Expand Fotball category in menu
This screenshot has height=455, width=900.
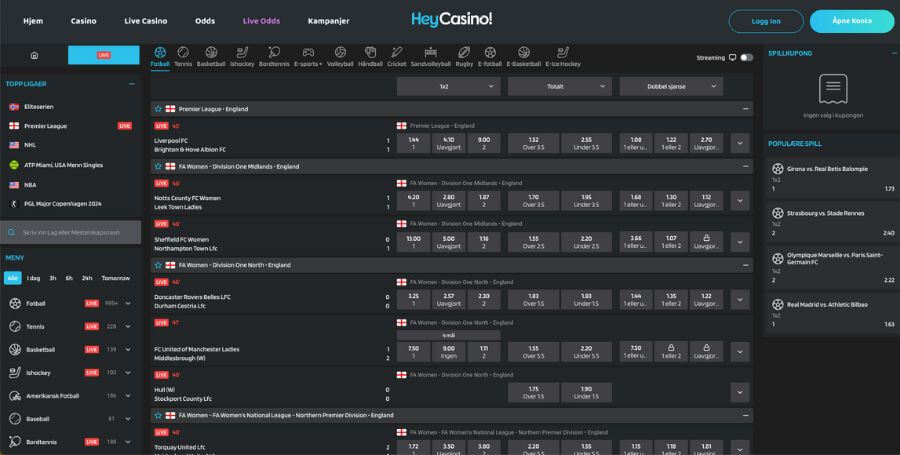pos(128,304)
